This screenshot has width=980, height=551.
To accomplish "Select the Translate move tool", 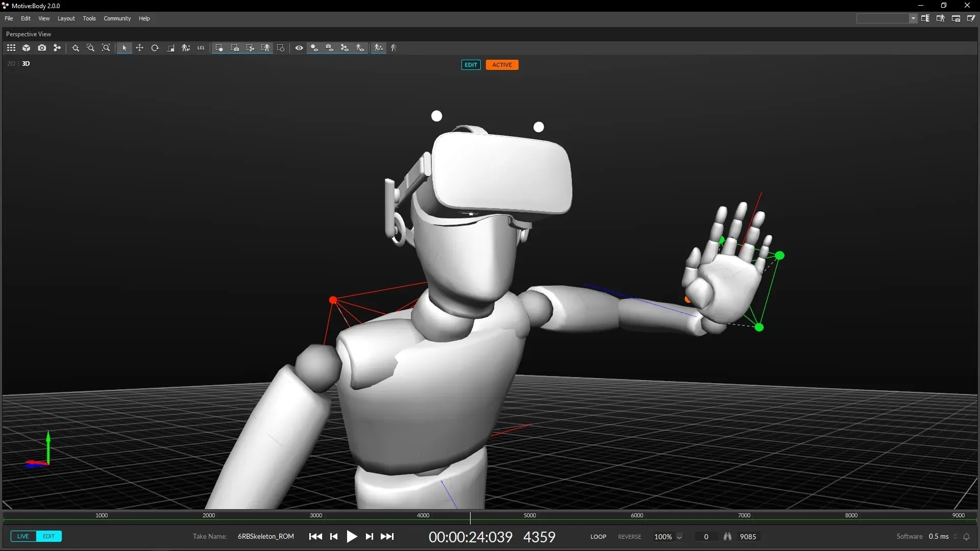I will click(139, 48).
